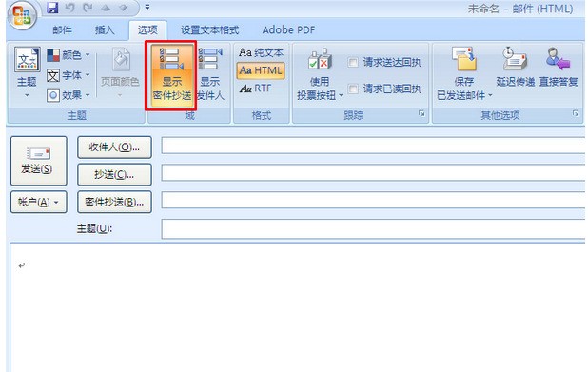Click the Office button orb
Image resolution: width=588 pixels, height=372 pixels.
(x=22, y=15)
